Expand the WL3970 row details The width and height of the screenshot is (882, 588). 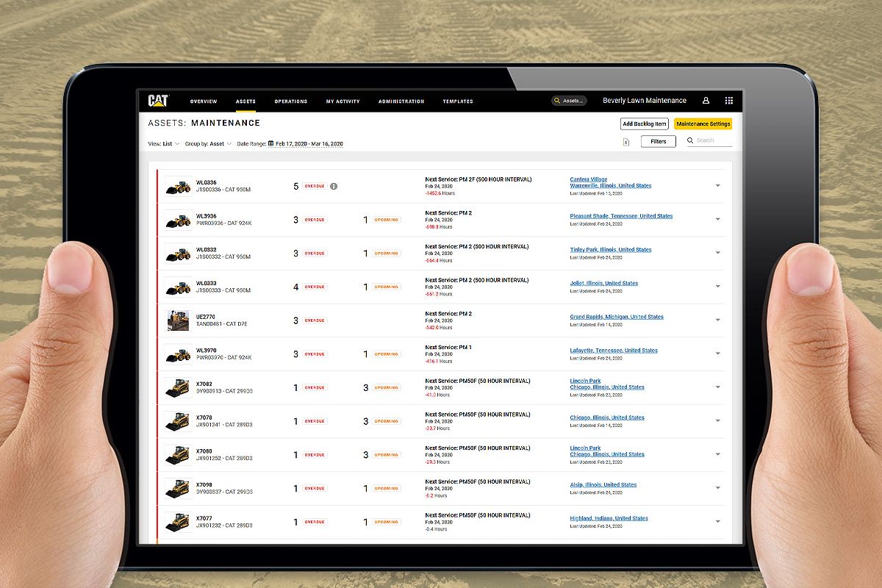[717, 354]
